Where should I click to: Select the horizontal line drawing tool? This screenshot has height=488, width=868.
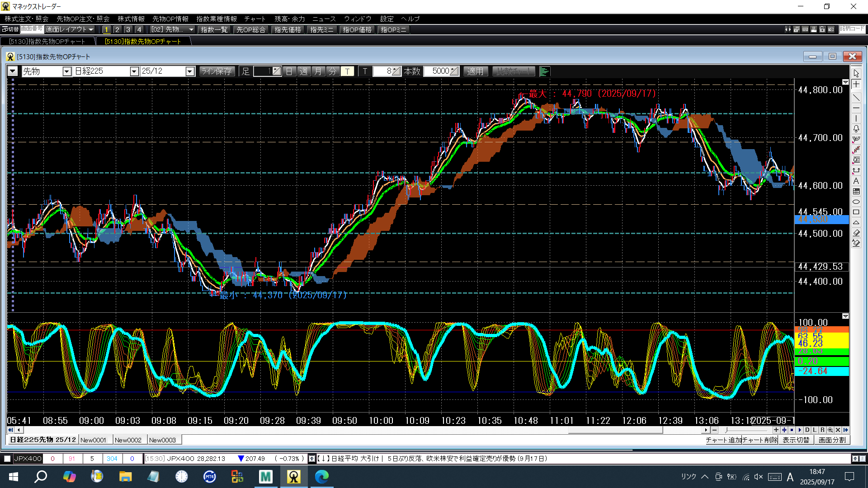[856, 108]
